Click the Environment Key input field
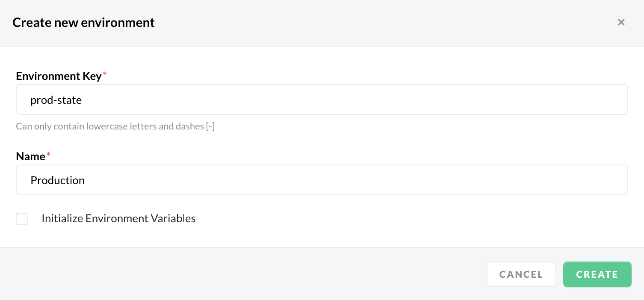This screenshot has width=644, height=300. tap(322, 100)
